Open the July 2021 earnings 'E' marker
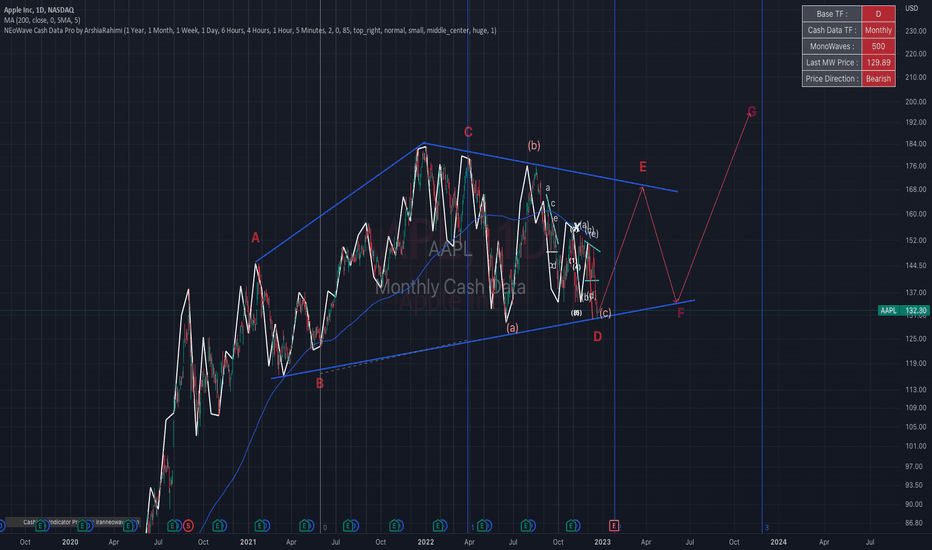Screen dimensions: 932x550 tap(349, 526)
